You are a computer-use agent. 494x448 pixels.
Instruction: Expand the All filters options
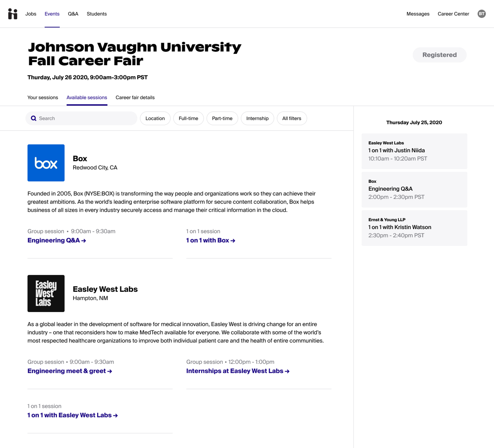pyautogui.click(x=291, y=119)
